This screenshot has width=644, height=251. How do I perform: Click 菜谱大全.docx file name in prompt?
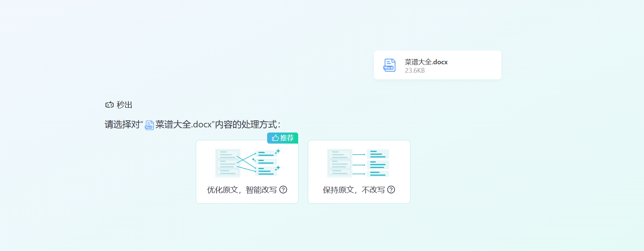184,124
